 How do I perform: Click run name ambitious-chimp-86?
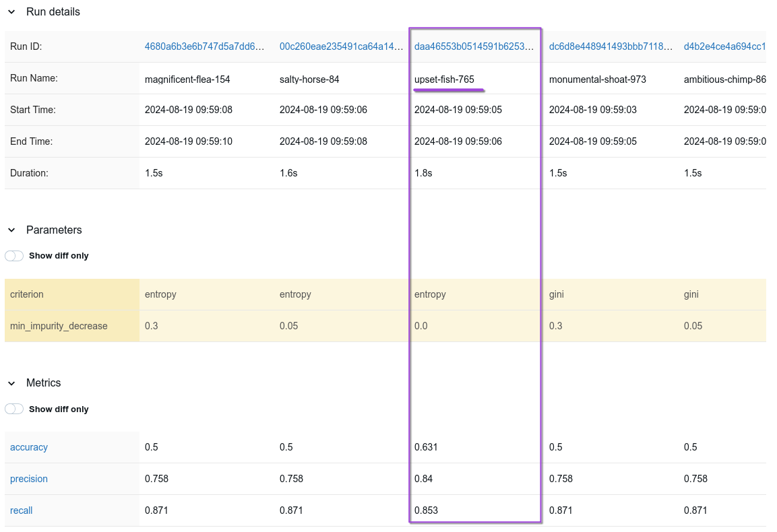coord(725,79)
